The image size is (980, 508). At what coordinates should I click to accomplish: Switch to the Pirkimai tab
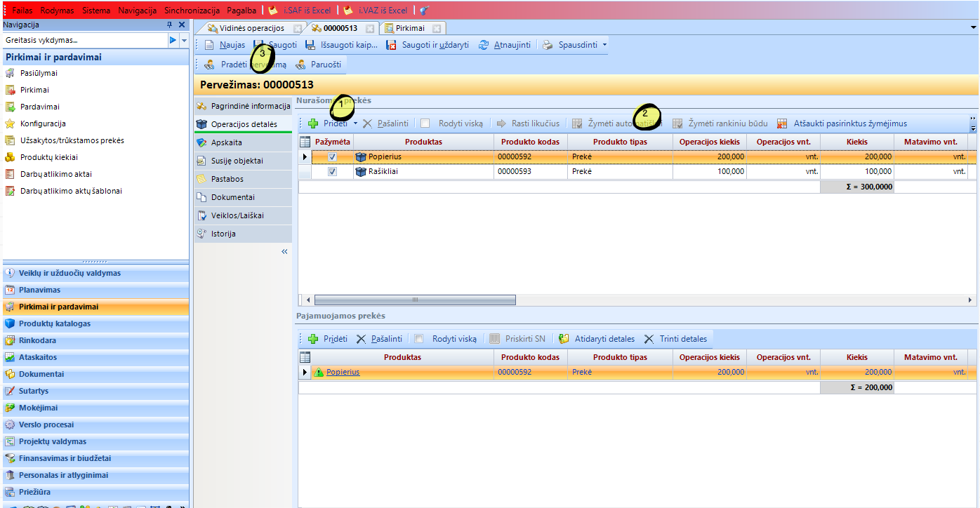[409, 28]
